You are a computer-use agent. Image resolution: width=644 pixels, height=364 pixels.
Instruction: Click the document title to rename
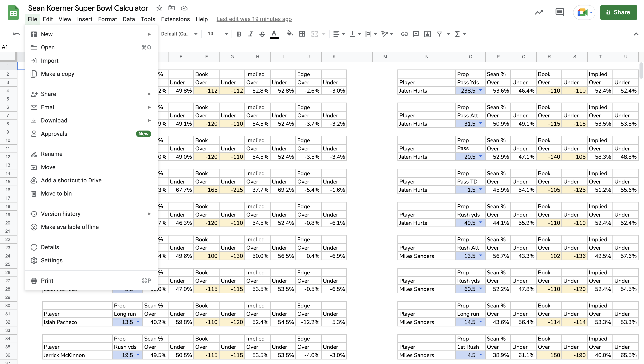point(88,8)
